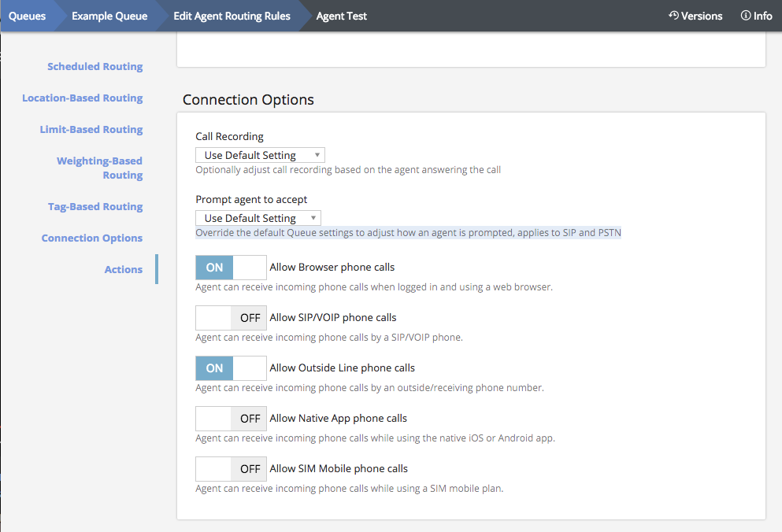Jump to Scheduled Routing section
Image resolution: width=782 pixels, height=532 pixels.
(x=95, y=67)
